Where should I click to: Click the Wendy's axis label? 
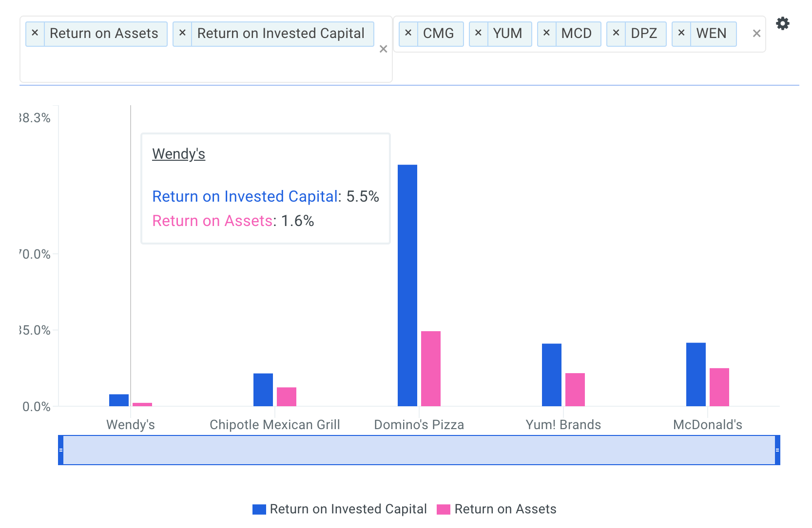131,425
